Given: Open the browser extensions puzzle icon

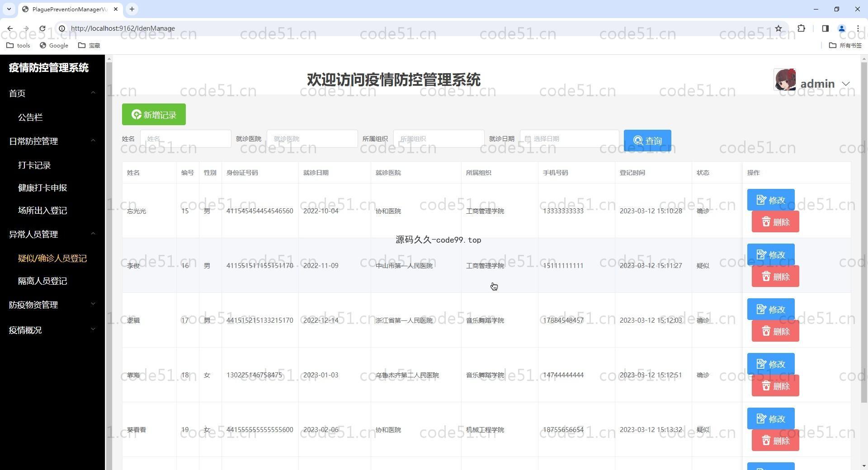Looking at the screenshot, I should point(801,28).
